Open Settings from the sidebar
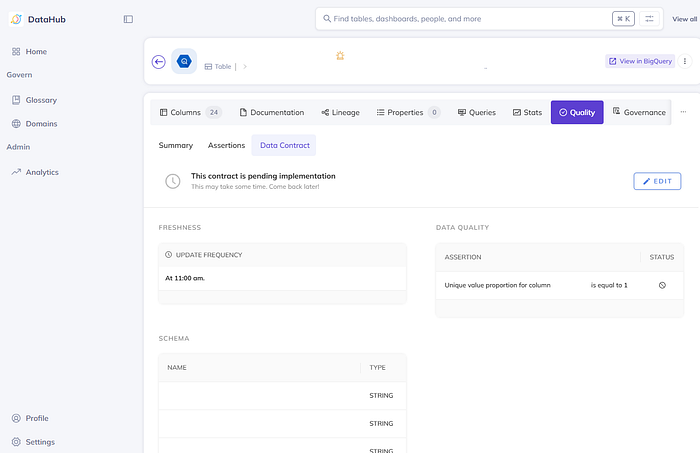Screen dimensions: 700x453 click(33, 442)
